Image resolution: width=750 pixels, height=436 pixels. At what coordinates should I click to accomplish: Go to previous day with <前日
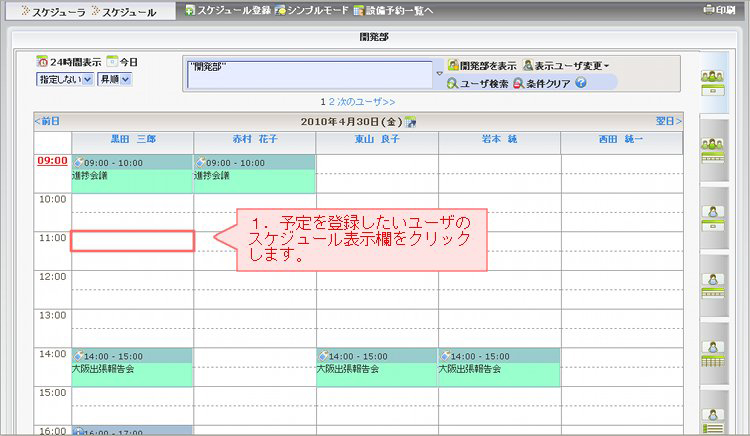(x=47, y=121)
